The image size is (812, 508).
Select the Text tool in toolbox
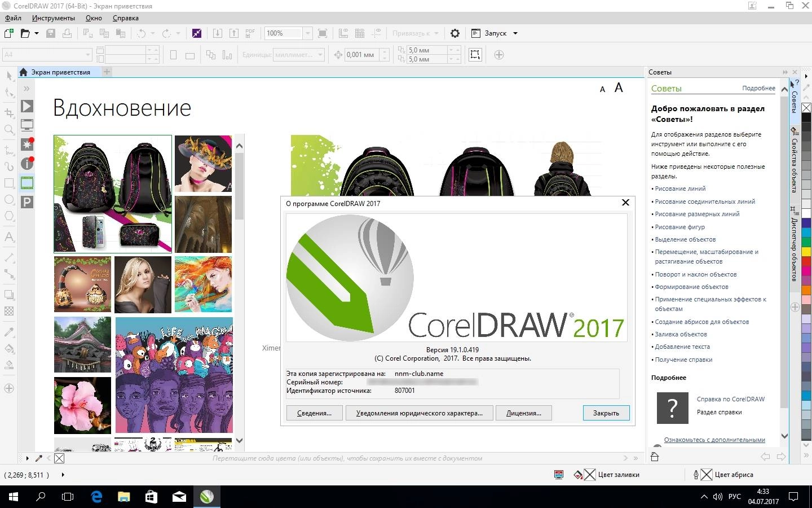tap(9, 237)
